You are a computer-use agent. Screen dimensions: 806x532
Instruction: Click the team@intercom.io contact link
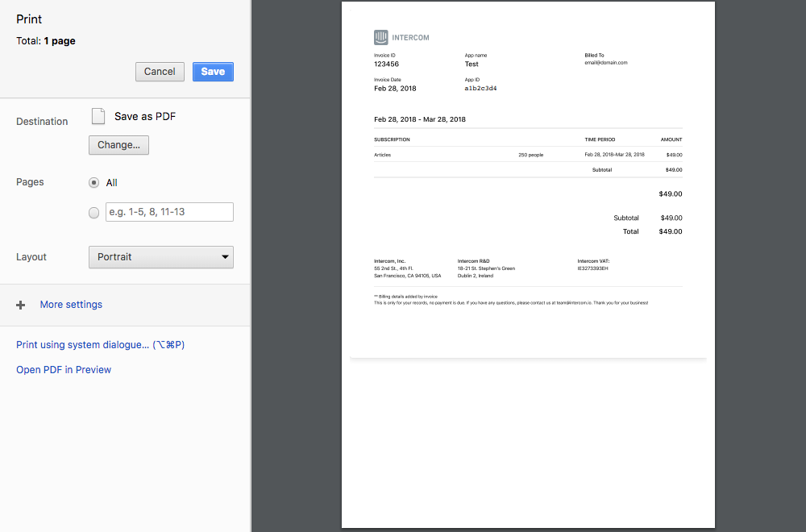tap(575, 303)
